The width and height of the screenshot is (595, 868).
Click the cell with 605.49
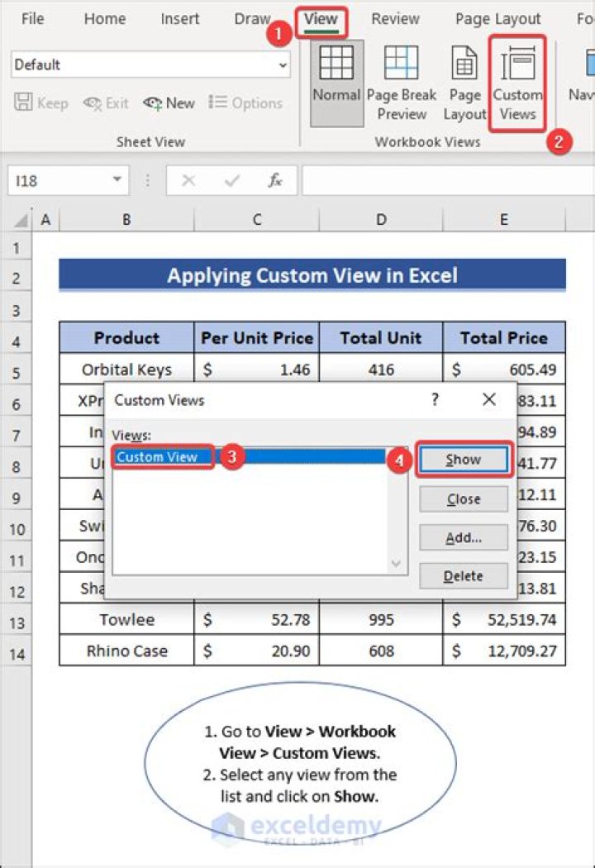pyautogui.click(x=504, y=370)
